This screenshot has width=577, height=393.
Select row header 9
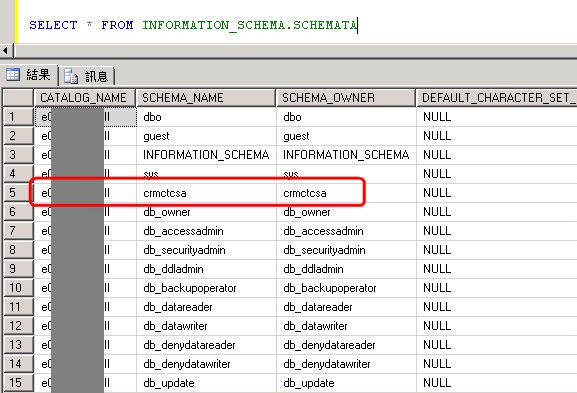[x=18, y=269]
